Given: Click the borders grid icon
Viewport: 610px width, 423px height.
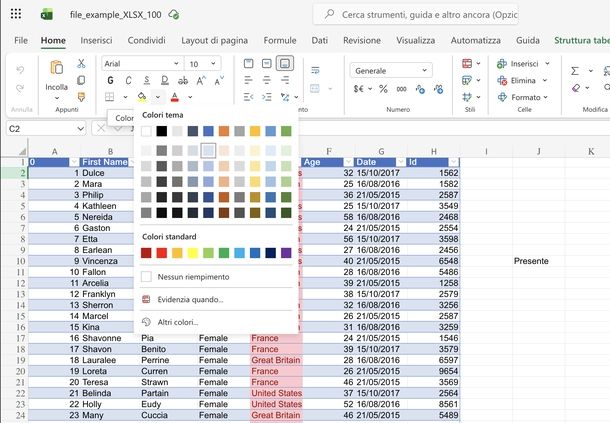Looking at the screenshot, I should point(110,97).
